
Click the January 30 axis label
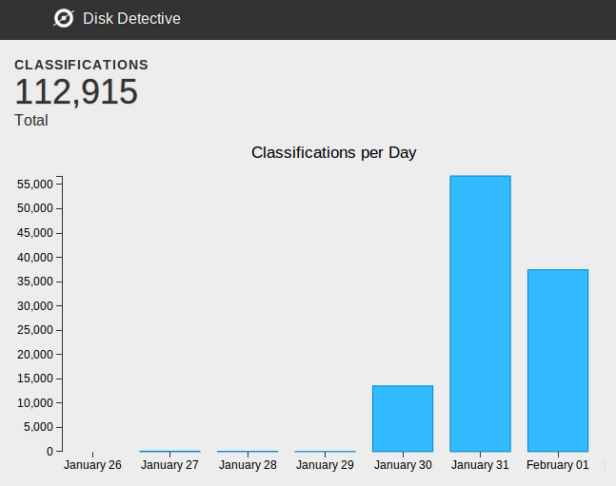point(402,465)
